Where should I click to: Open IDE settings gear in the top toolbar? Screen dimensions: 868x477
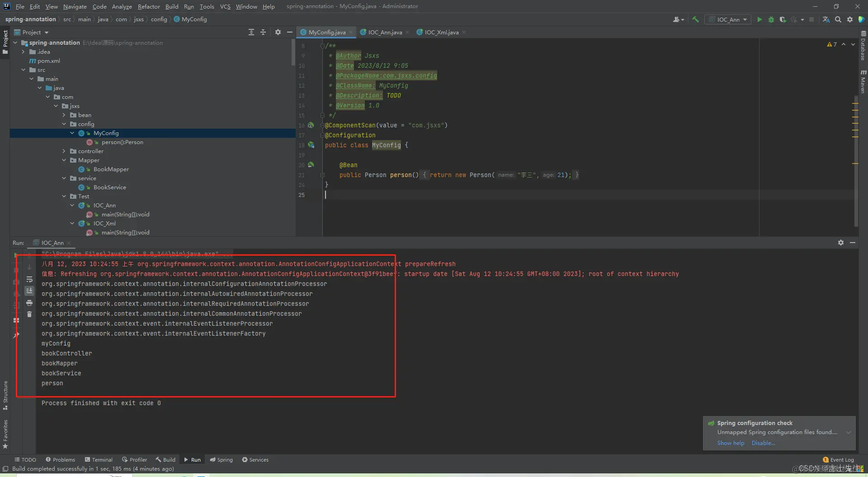[850, 19]
